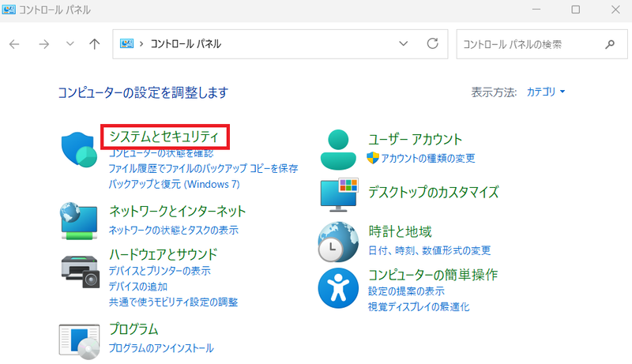The height and width of the screenshot is (364, 632).
Task: Open 時計と地域 category
Action: pos(400,231)
